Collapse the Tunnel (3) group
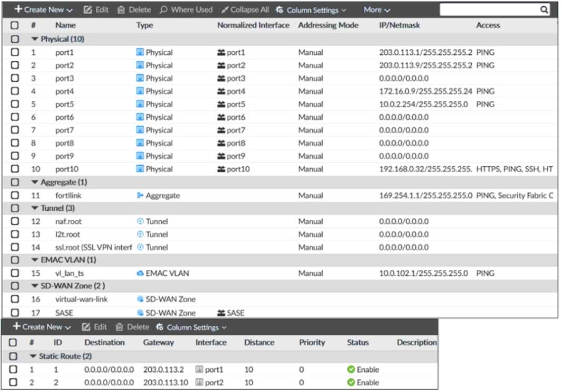Viewport: 562px width, 392px height. click(34, 208)
